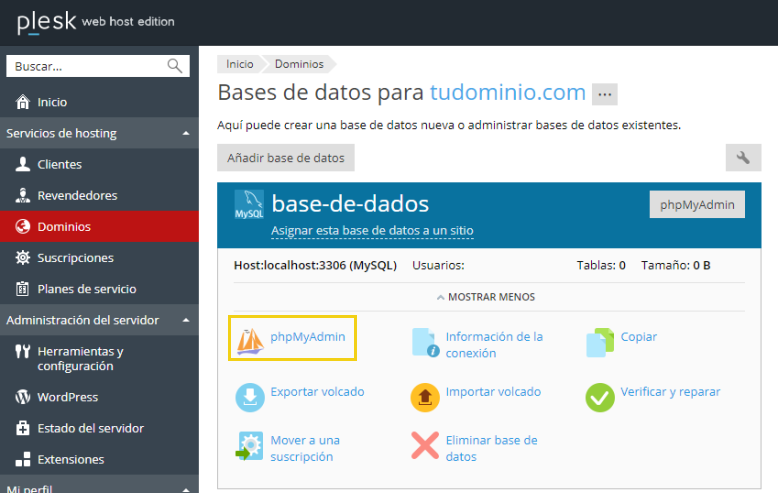This screenshot has height=493, width=778.
Task: Click the Información de la conexión icon
Action: coord(425,342)
